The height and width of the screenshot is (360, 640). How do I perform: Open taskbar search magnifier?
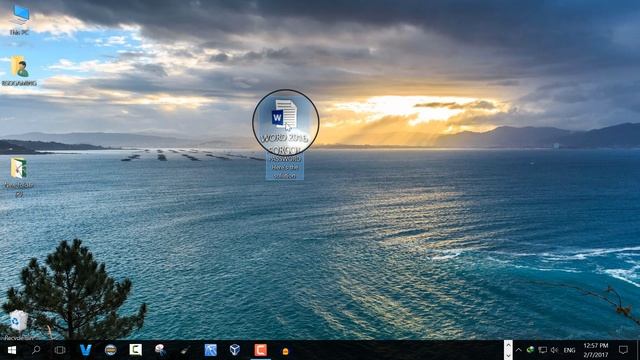[36, 350]
